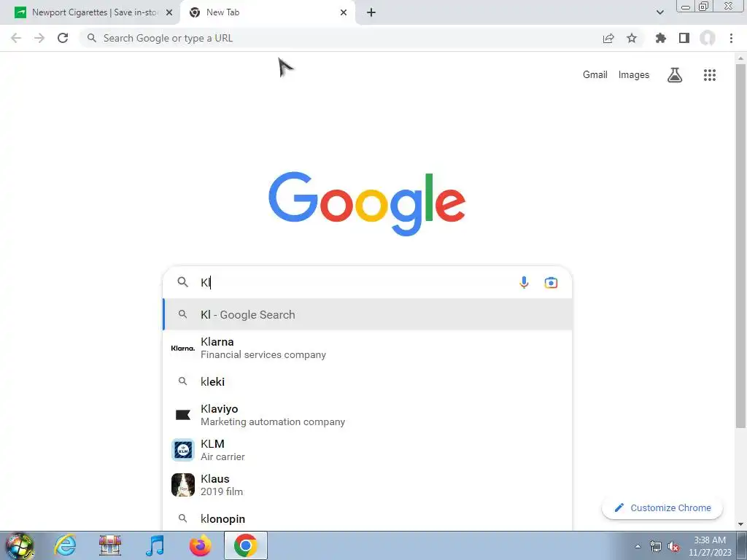Reload the page with the refresh icon

(63, 38)
